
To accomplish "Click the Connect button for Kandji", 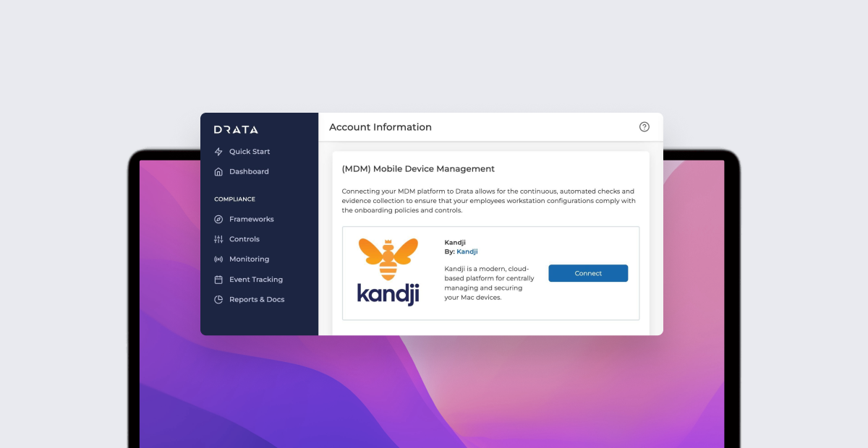I will pyautogui.click(x=587, y=273).
